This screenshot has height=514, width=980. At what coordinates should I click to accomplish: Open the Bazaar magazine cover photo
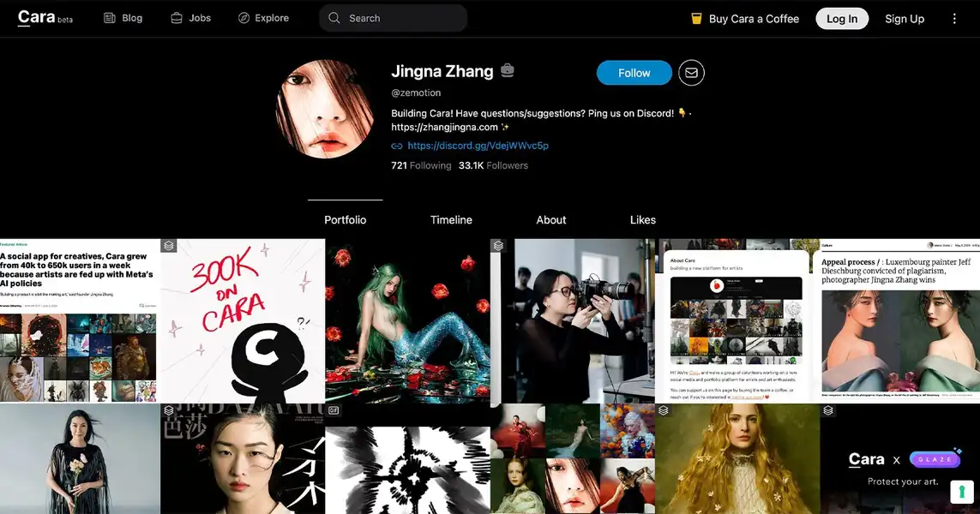[x=243, y=459]
